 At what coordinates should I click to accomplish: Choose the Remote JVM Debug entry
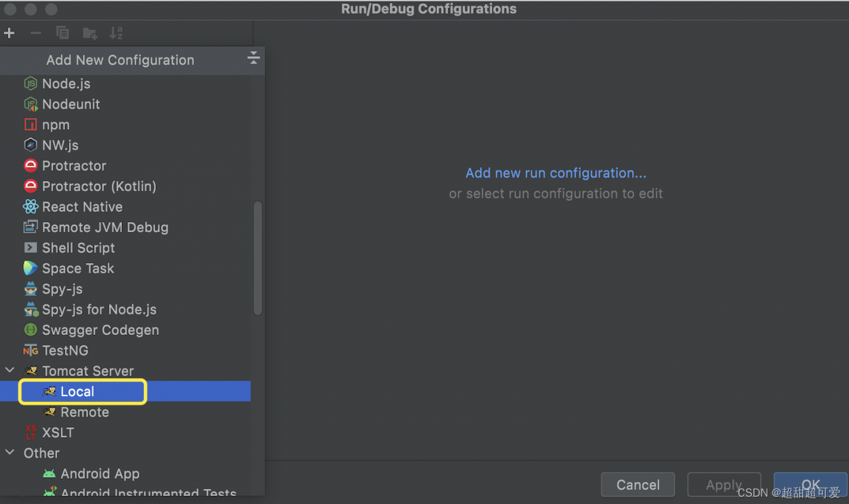(125, 227)
